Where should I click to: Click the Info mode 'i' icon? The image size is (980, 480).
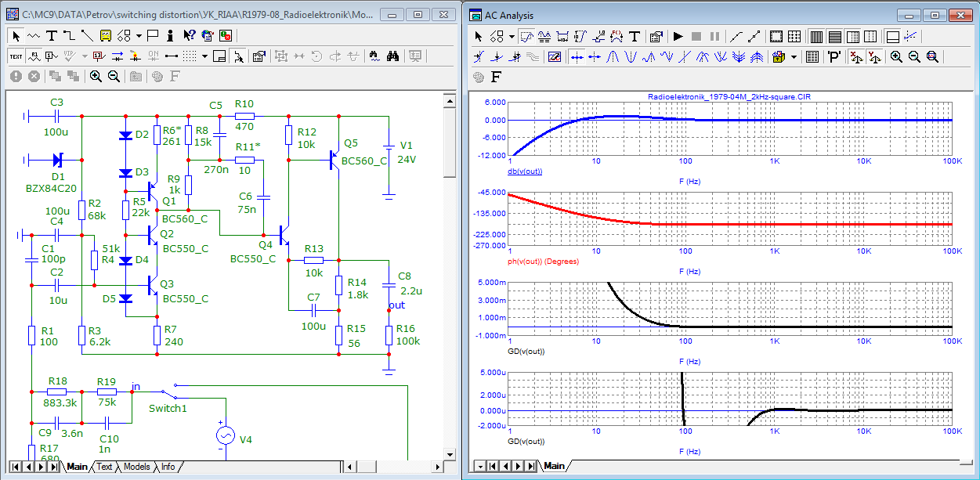169,35
